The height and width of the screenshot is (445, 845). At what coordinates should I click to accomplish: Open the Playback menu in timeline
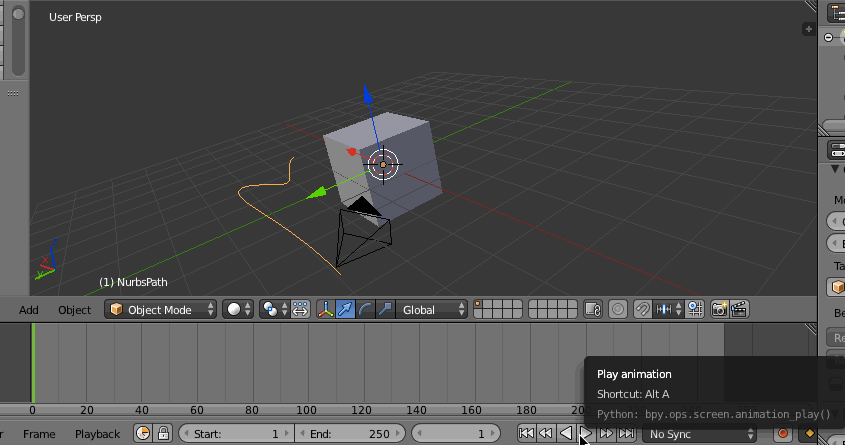(x=98, y=434)
